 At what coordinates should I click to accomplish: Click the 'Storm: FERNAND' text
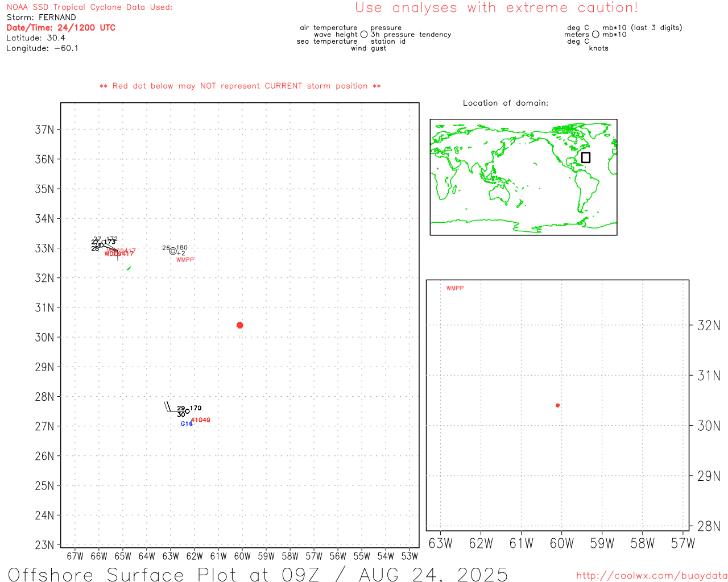pyautogui.click(x=41, y=18)
